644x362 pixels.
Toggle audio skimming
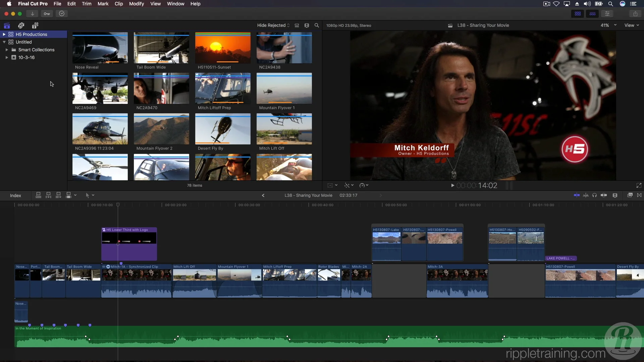tap(586, 195)
